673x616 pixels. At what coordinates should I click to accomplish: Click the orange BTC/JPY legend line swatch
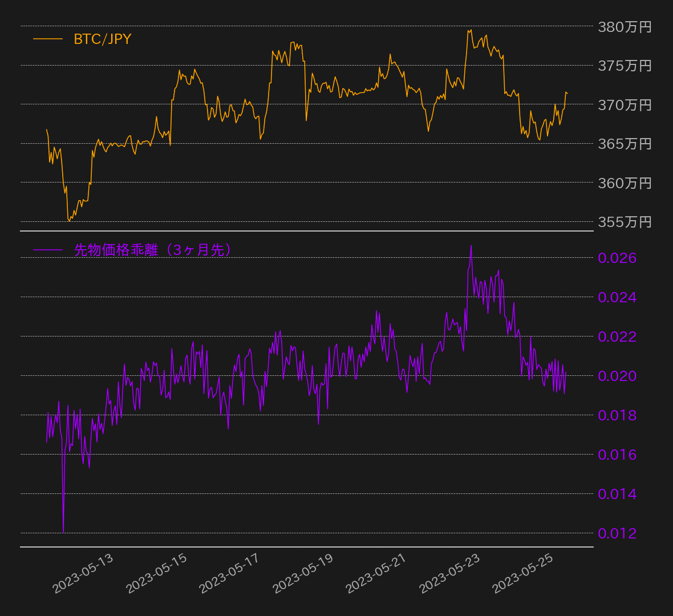pos(48,39)
